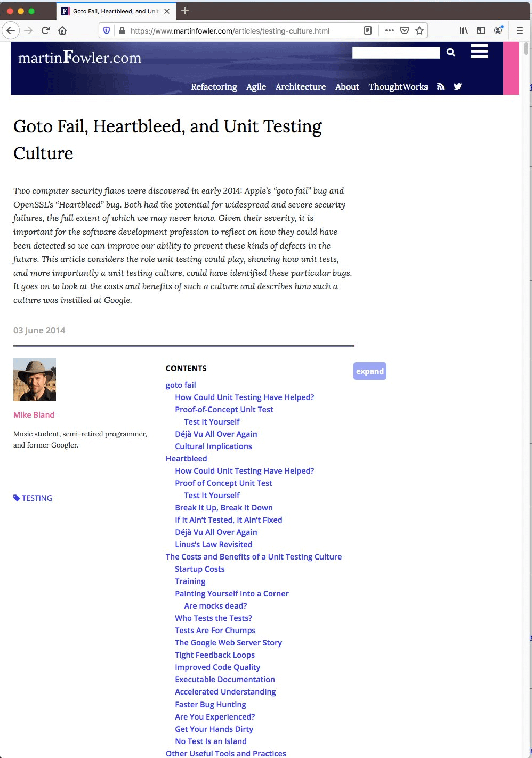This screenshot has width=532, height=758.
Task: Open Martin Fowler's Twitter link icon
Action: [457, 86]
